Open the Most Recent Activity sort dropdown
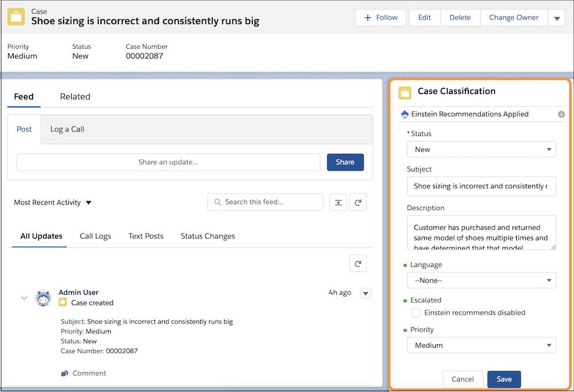This screenshot has height=392, width=574. [x=52, y=203]
